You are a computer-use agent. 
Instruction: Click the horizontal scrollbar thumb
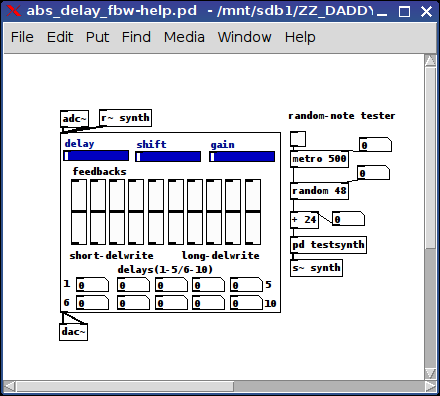[x=125, y=387]
